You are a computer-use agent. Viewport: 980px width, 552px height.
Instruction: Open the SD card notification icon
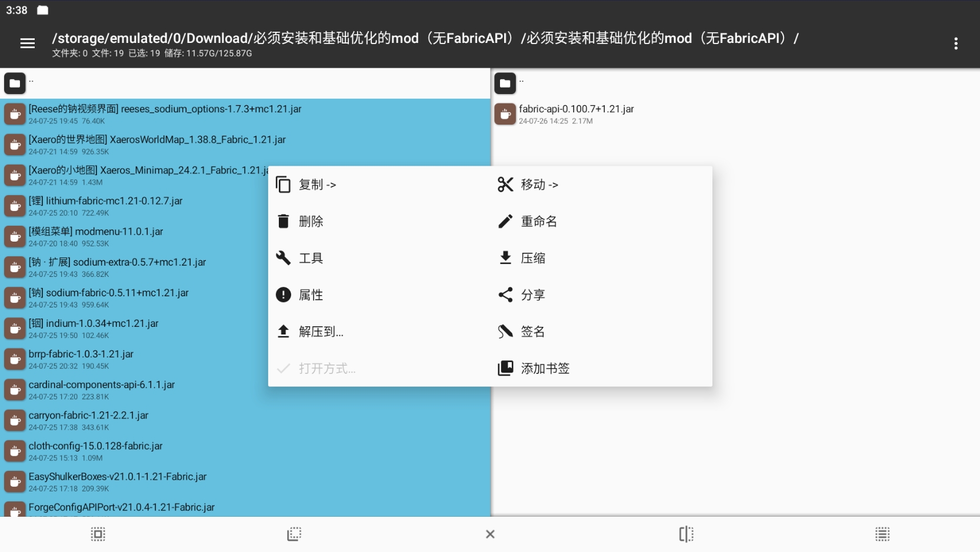tap(42, 10)
